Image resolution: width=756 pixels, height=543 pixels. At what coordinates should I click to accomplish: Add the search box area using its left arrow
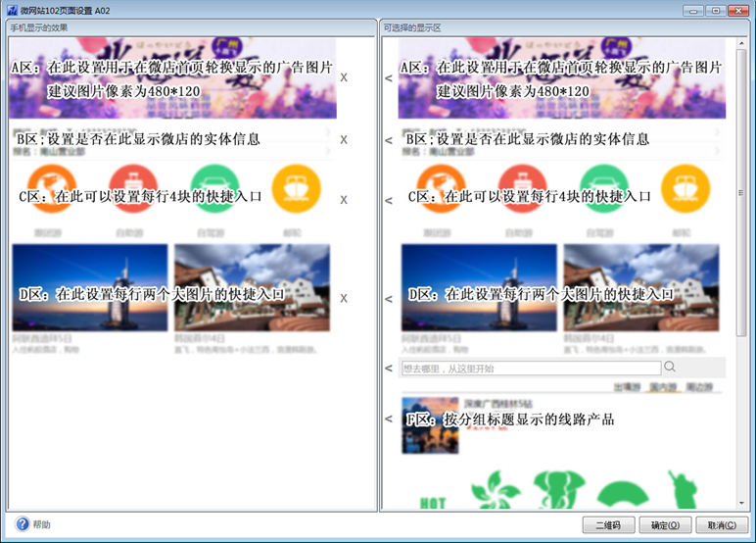coord(389,369)
